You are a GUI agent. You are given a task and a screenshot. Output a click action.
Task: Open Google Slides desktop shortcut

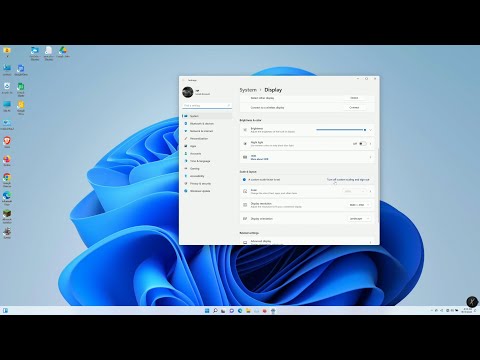pyautogui.click(x=21, y=108)
